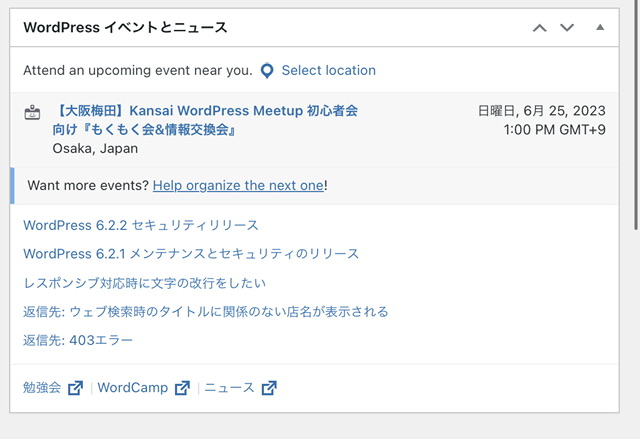Click external link icon beside 勉強会
This screenshot has height=439, width=640.
[76, 388]
